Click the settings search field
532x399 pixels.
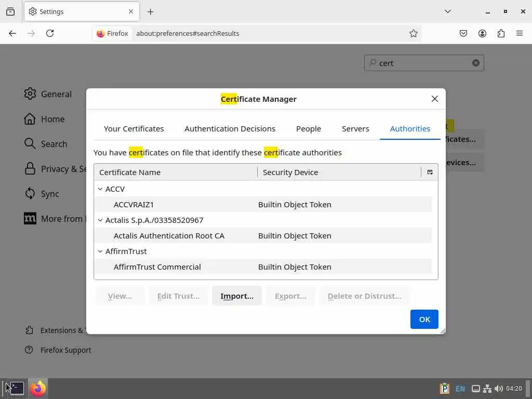[x=424, y=63]
